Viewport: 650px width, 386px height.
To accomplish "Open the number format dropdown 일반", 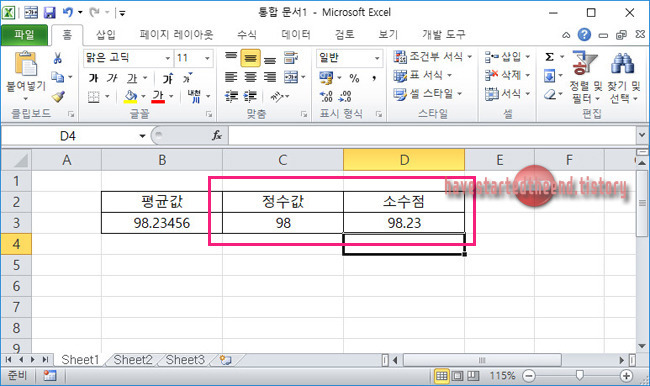I will [x=377, y=58].
